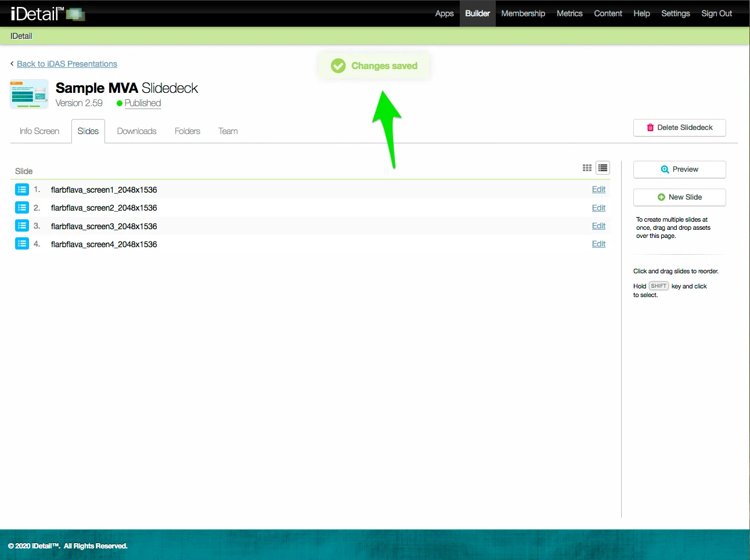
Task: Select the flarbflava_screen3_2048x1536 slide name
Action: click(x=104, y=226)
